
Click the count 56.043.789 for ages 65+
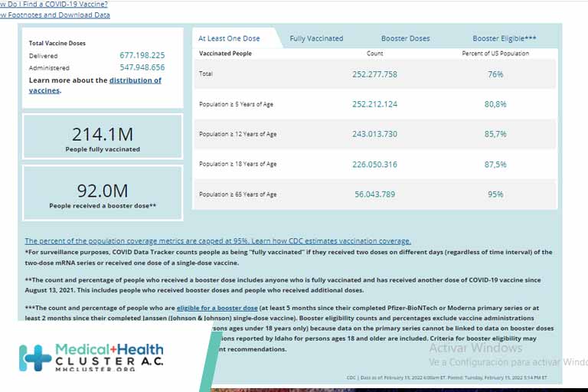coord(374,194)
